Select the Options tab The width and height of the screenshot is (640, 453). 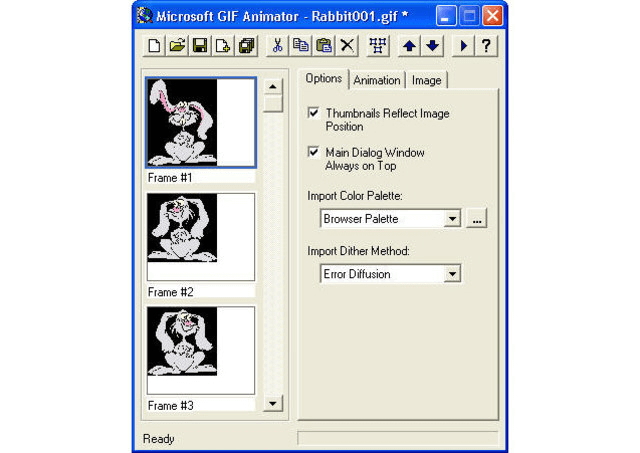(x=324, y=78)
